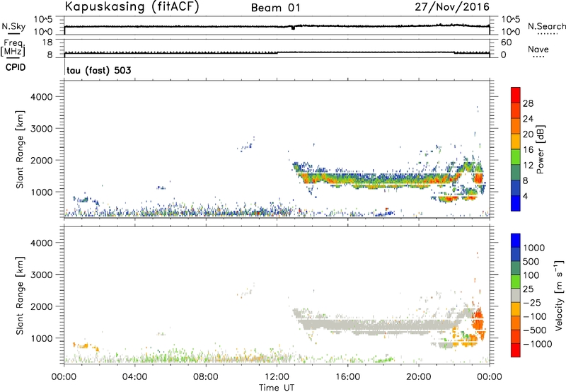The image size is (566, 392).
Task: Click the red scatter patch near 23:30 in power panel
Action: point(480,178)
